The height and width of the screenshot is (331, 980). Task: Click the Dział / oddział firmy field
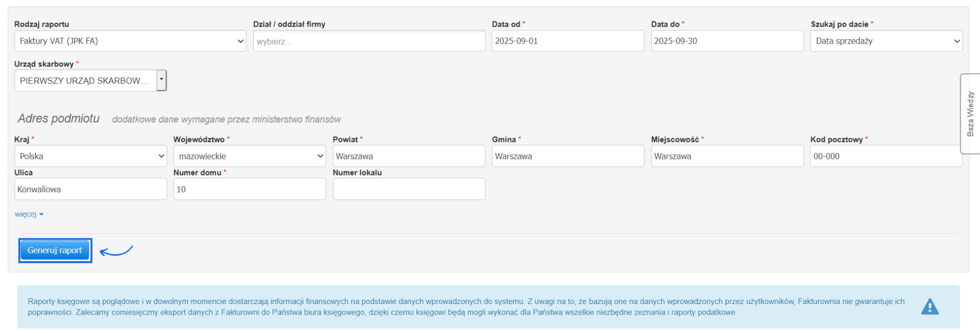coord(369,41)
